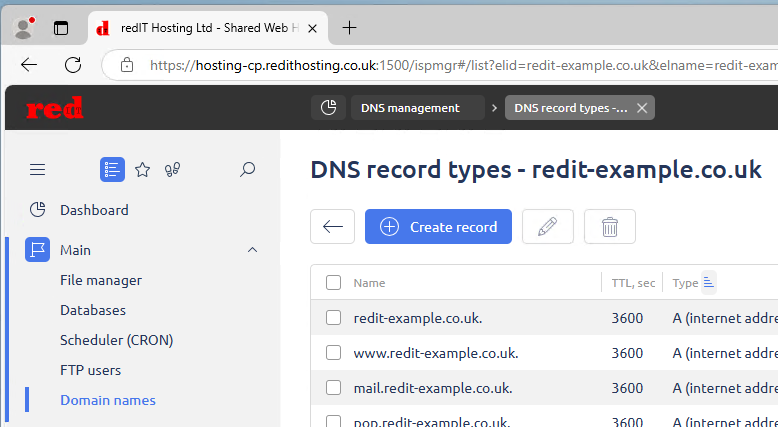Viewport: 778px width, 427px height.
Task: Open Databases
Action: (93, 310)
